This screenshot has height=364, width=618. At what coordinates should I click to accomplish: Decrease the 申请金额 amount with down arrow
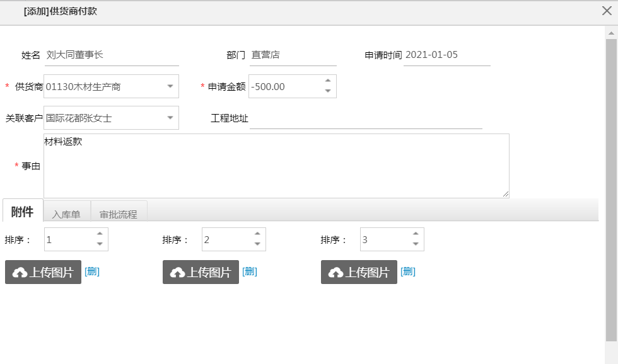[327, 91]
